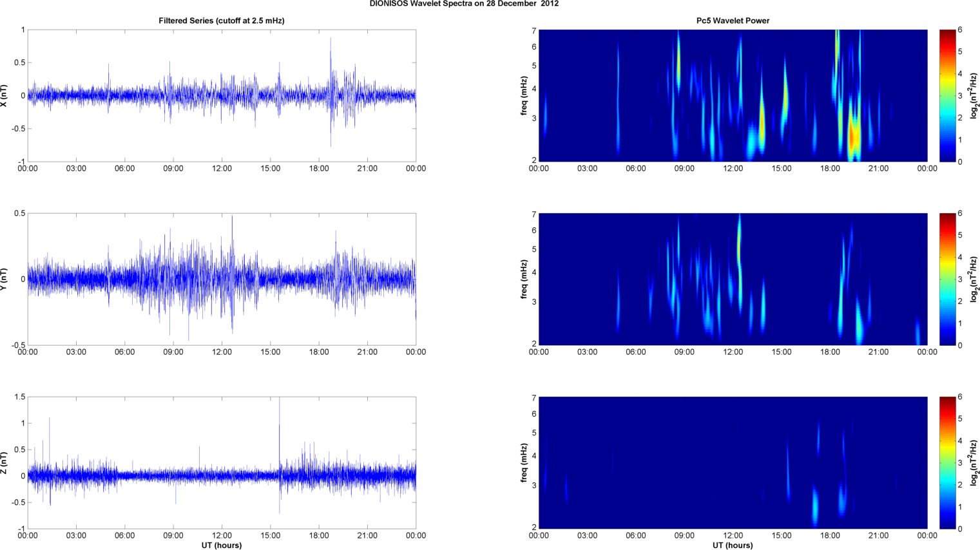Viewport: 980px width, 550px height.
Task: Click the colorbar beside the Y-component spectrogram
Action: 947,279
